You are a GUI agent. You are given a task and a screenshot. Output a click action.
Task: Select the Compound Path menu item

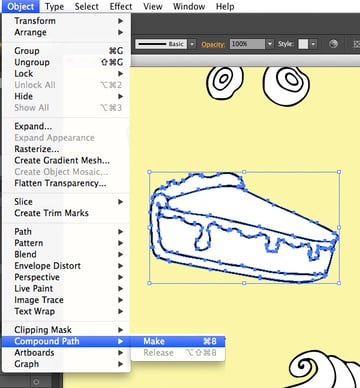click(x=66, y=341)
